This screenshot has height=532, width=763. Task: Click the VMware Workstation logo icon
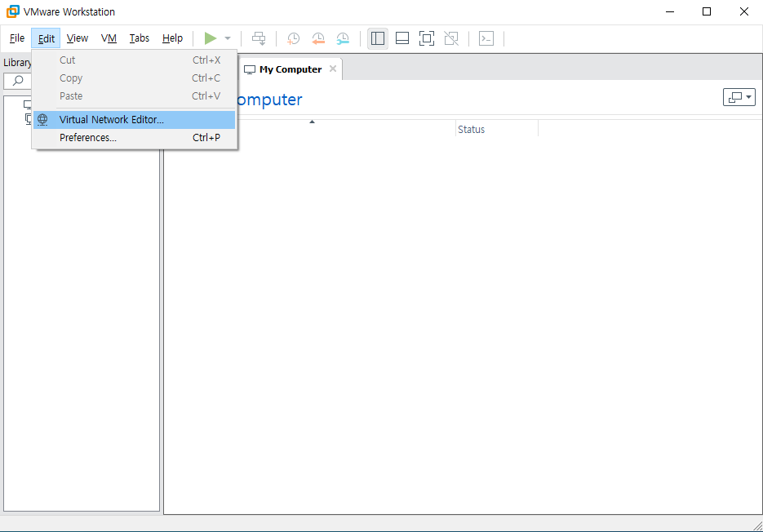pos(13,11)
